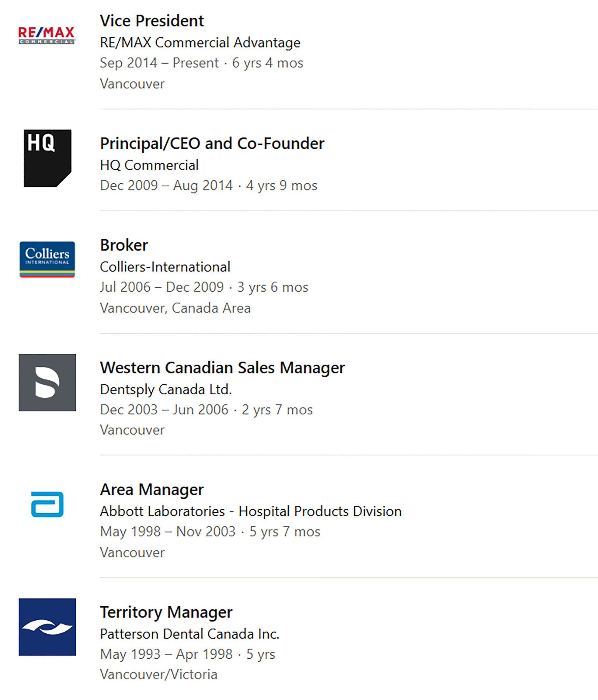
Task: Open the HQ Commercial logo
Action: (47, 158)
